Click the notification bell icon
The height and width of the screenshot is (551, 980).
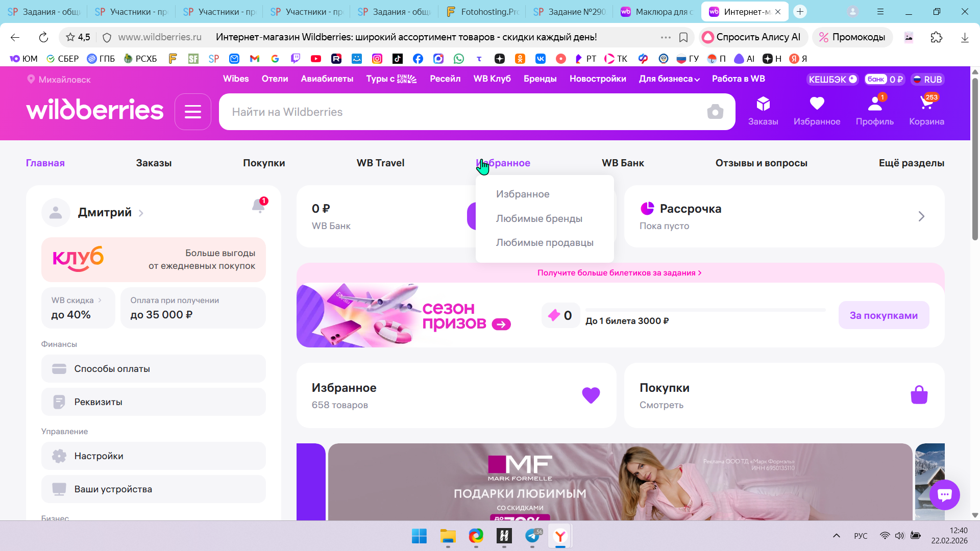tap(258, 206)
